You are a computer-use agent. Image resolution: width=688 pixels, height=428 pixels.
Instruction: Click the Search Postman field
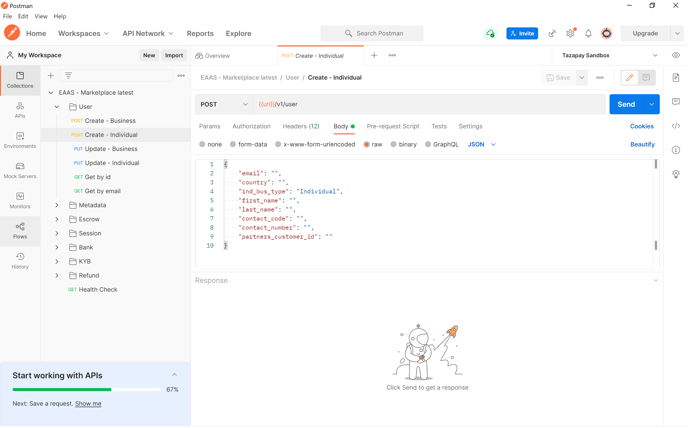[x=372, y=33]
